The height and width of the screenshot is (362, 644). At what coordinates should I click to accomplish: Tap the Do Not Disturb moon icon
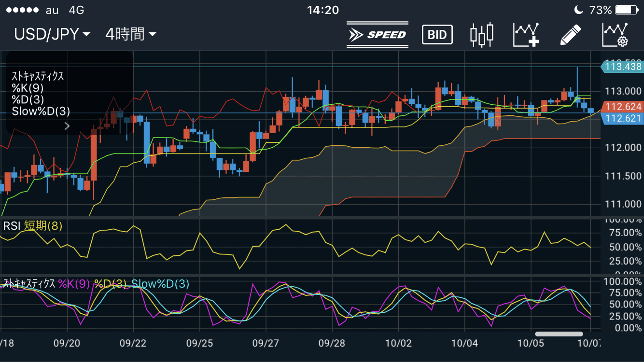579,10
